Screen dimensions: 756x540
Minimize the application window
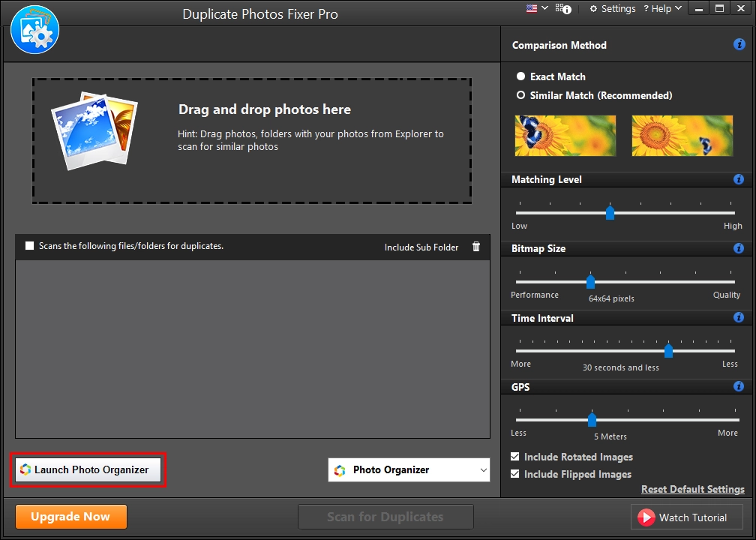699,9
